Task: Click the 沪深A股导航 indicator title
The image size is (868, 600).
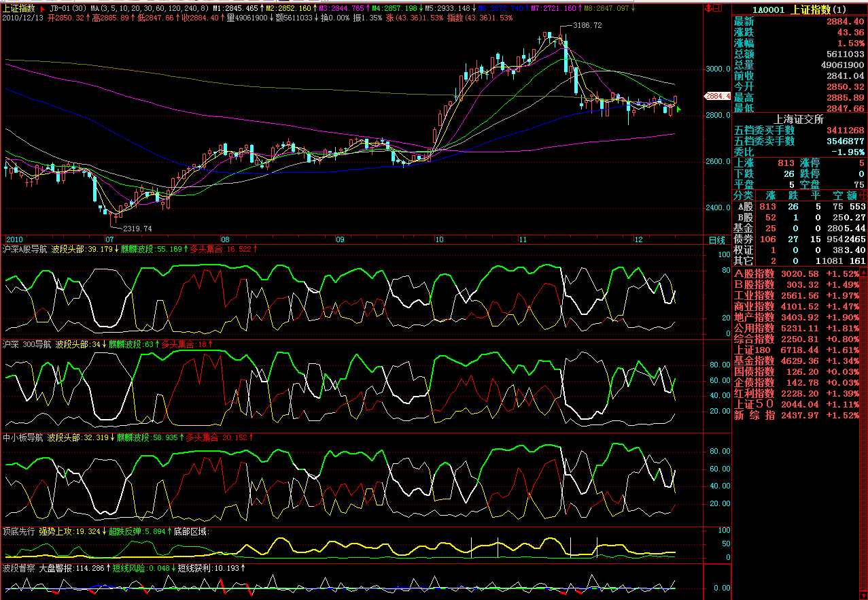Action: point(24,250)
